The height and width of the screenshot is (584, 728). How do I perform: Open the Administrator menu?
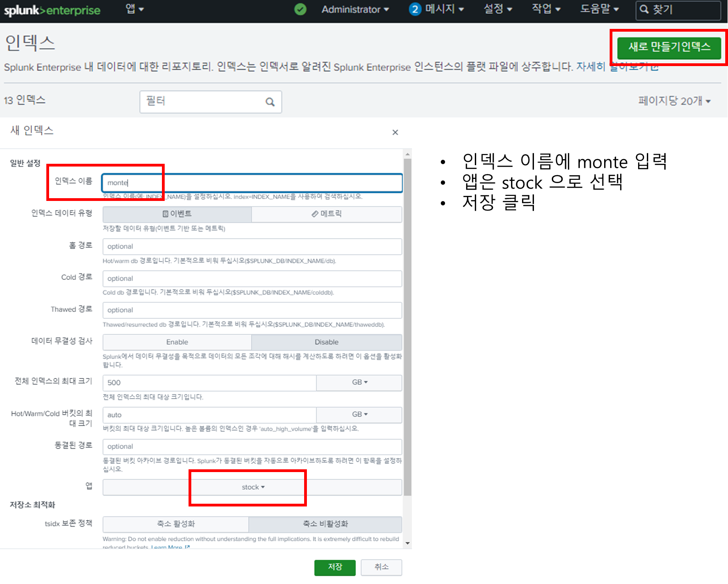coord(355,9)
